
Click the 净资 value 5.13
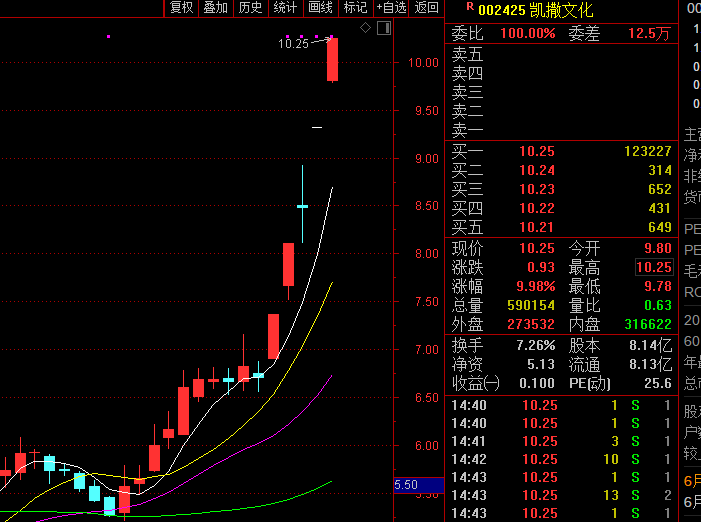click(541, 365)
